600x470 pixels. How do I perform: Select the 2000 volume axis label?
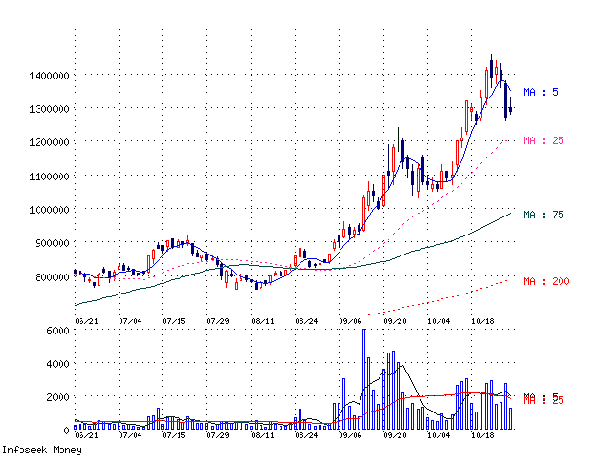[x=58, y=397]
